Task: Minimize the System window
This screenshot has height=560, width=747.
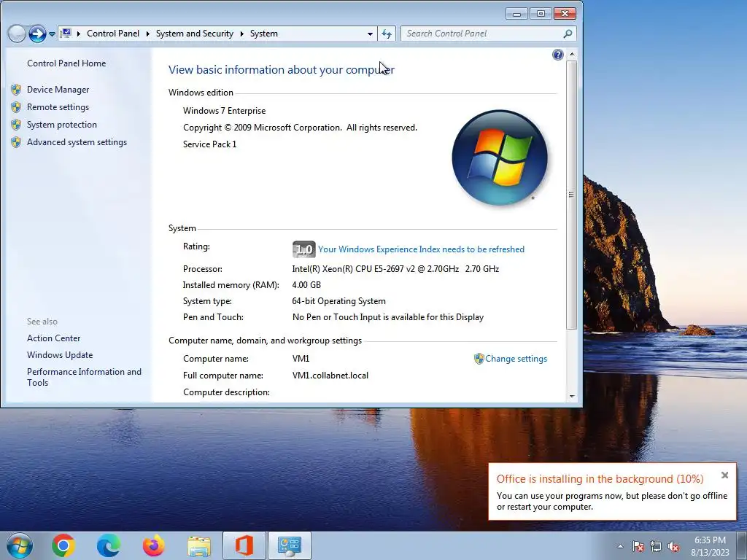Action: click(516, 14)
